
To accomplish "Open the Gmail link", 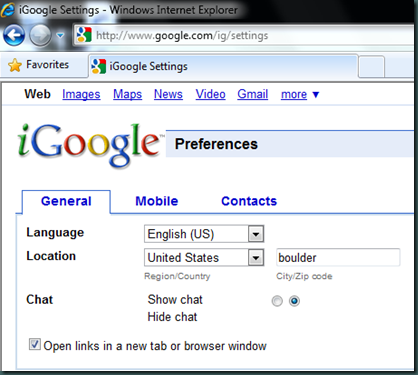I will tap(253, 94).
